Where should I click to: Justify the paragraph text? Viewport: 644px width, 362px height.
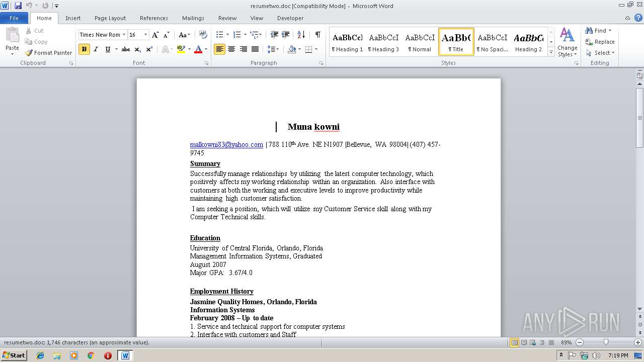(x=255, y=49)
